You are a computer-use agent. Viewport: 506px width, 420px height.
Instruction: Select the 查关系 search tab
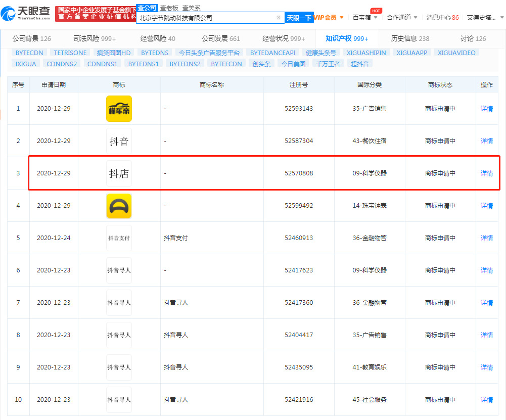tap(192, 8)
